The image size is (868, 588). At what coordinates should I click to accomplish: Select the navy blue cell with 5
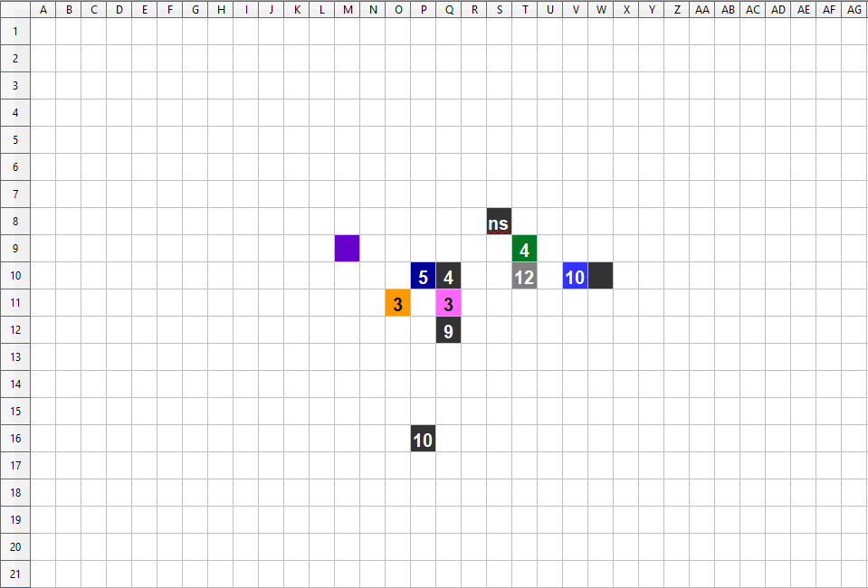423,276
